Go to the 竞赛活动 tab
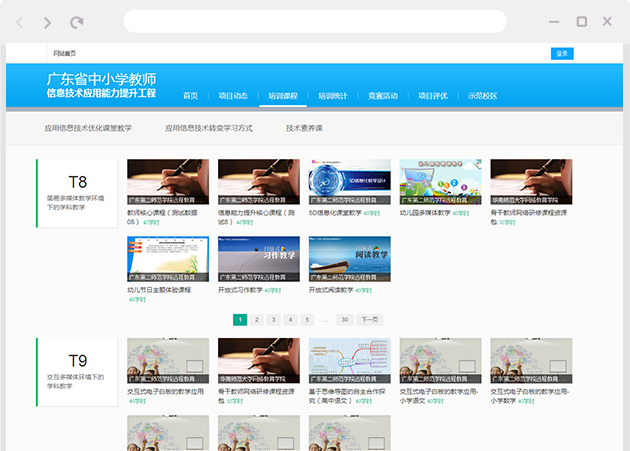Image resolution: width=630 pixels, height=451 pixels. pos(383,96)
